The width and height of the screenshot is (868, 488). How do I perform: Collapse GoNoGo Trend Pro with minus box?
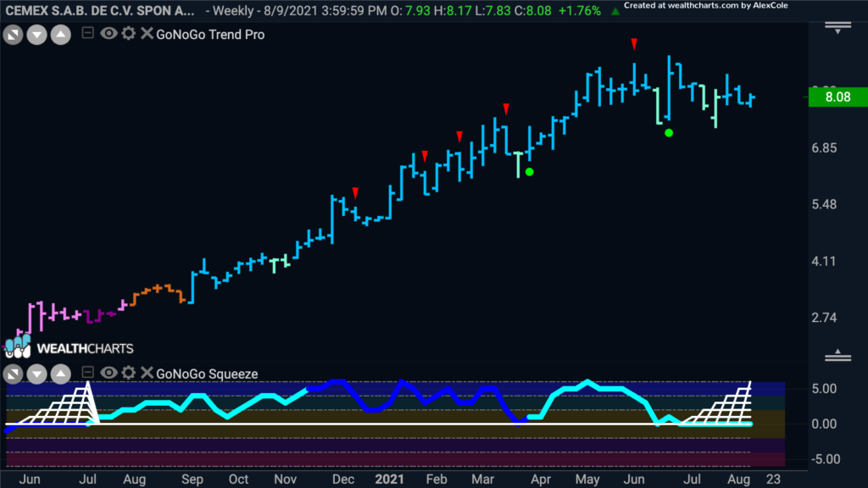click(87, 33)
